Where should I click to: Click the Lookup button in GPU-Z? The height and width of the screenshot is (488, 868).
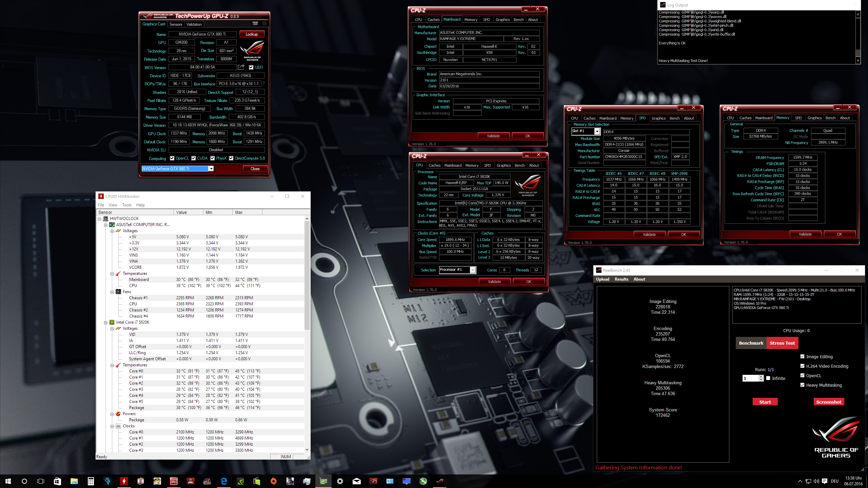pyautogui.click(x=252, y=34)
